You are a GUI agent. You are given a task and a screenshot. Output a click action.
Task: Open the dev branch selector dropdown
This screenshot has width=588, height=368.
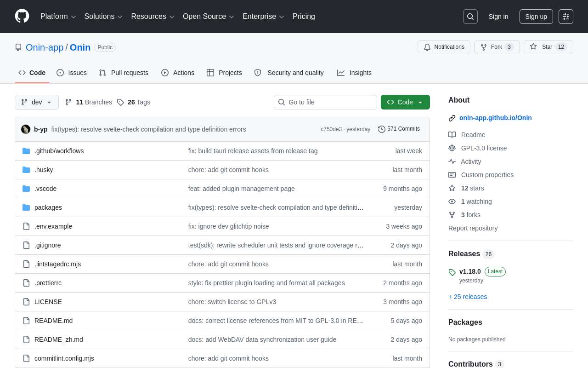(37, 102)
